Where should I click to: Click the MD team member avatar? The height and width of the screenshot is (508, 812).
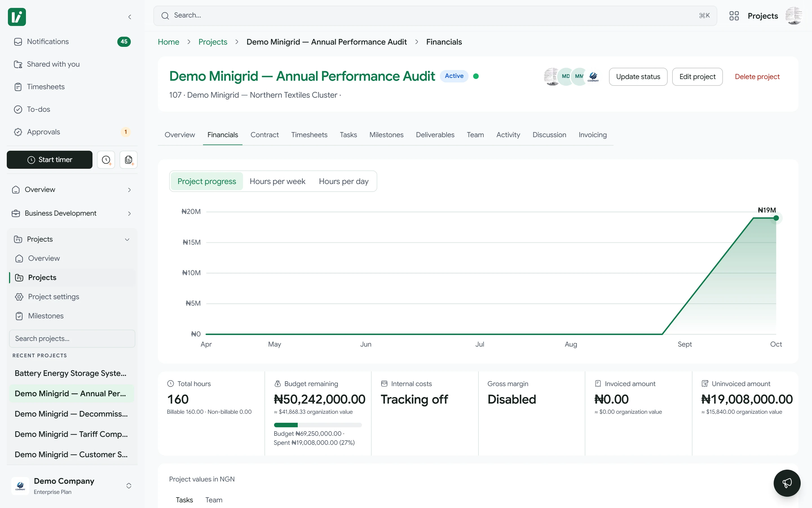(x=566, y=76)
